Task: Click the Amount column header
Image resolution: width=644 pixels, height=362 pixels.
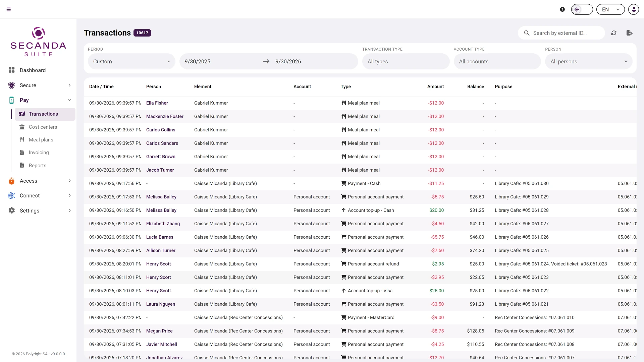Action: [x=435, y=86]
